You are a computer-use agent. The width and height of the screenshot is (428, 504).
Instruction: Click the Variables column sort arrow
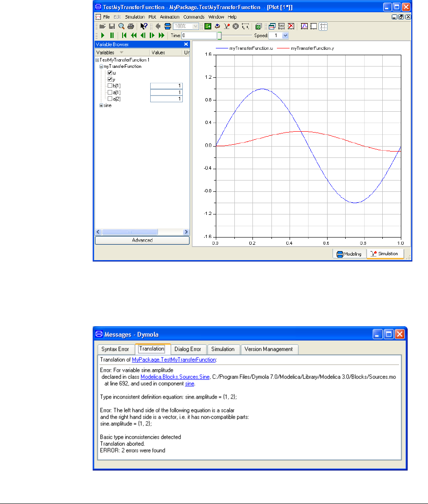[121, 52]
